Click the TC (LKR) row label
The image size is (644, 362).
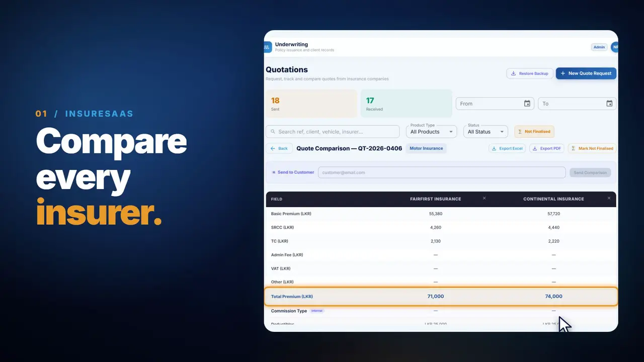[280, 241]
